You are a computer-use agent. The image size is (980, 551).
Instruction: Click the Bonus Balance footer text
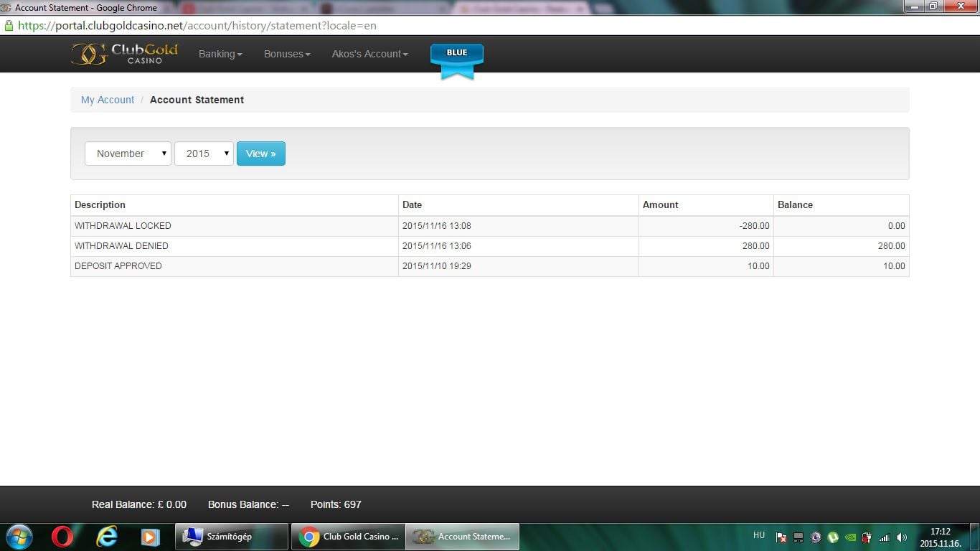click(248, 504)
